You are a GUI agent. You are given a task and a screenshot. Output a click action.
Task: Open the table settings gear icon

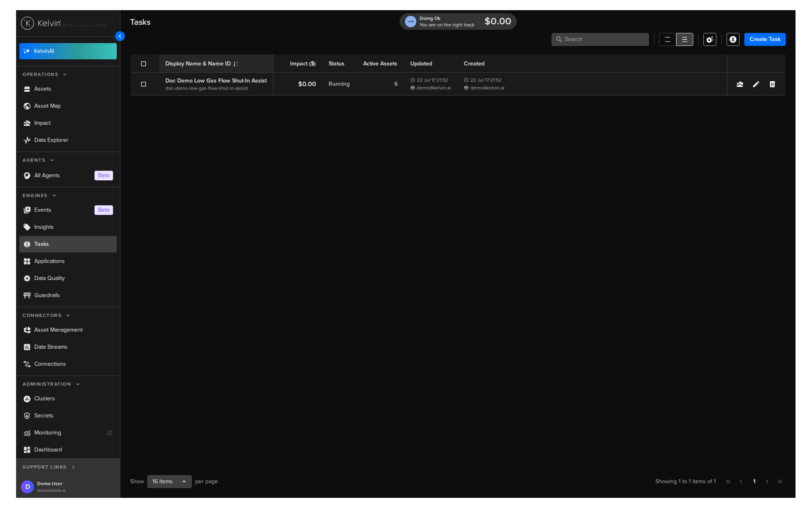(x=710, y=39)
